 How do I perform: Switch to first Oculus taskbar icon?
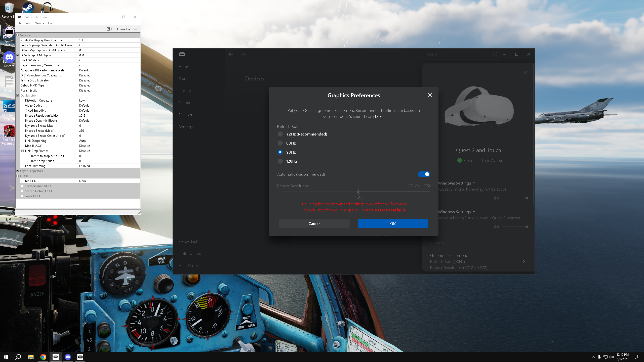[x=56, y=357]
